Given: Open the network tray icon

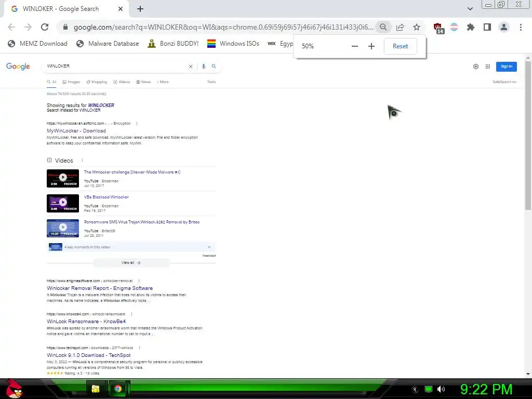Looking at the screenshot, I should [x=429, y=389].
